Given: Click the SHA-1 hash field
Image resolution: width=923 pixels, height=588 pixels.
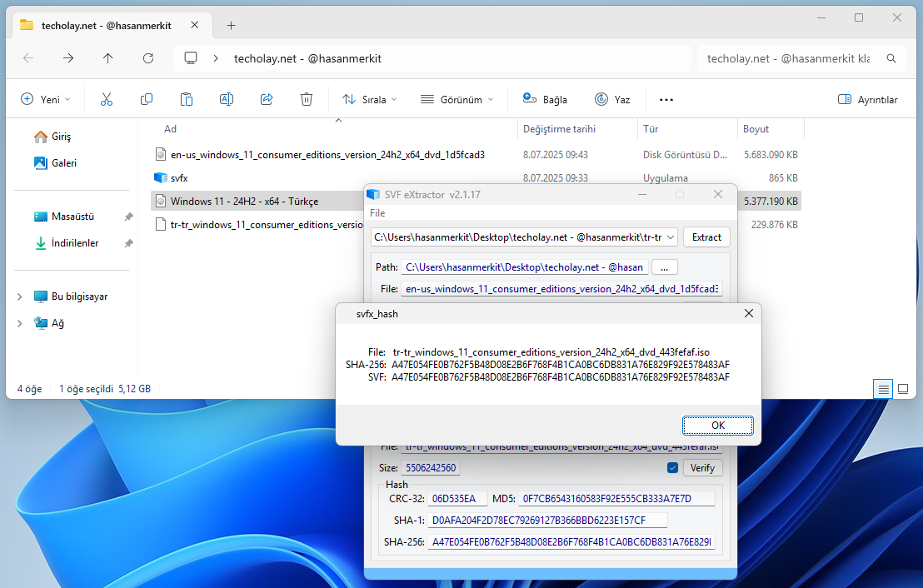Looking at the screenshot, I should (548, 521).
